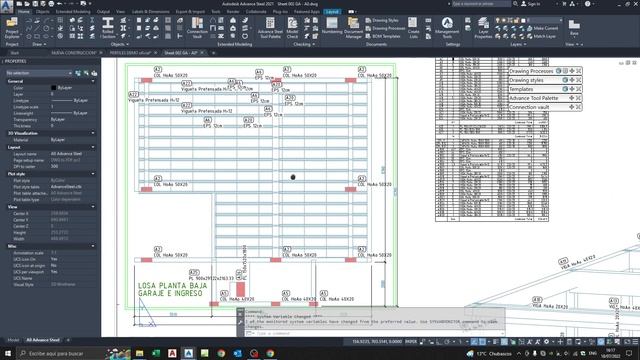The height and width of the screenshot is (360, 640).
Task: Toggle the PICKADD icon in Properties panel
Action: [x=78, y=73]
